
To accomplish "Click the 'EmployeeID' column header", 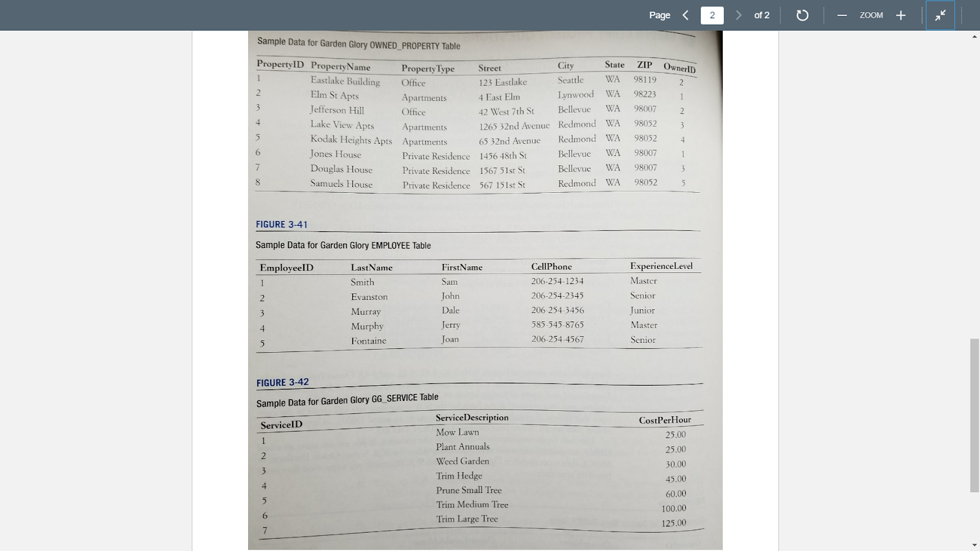I will [x=287, y=268].
